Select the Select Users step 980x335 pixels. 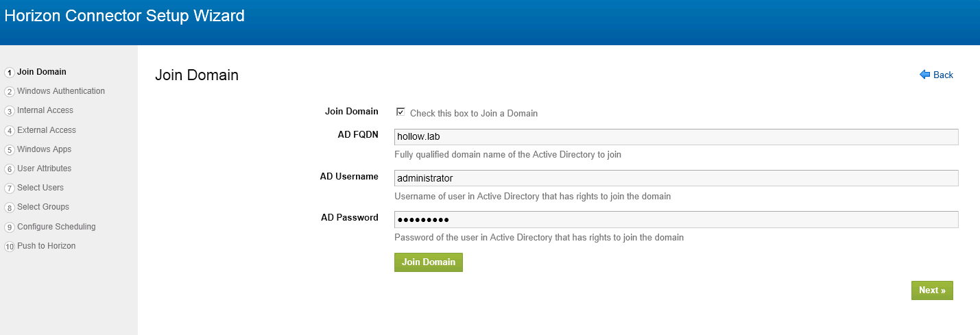40,188
